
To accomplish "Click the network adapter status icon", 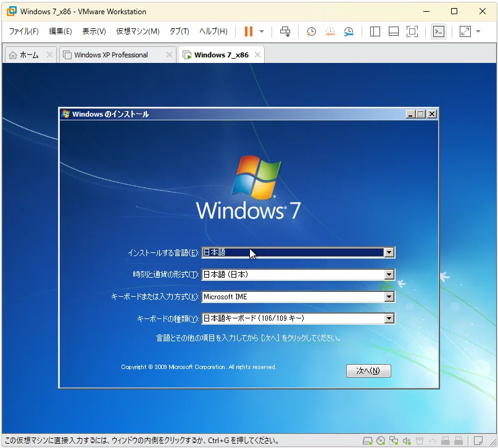I will (394, 441).
